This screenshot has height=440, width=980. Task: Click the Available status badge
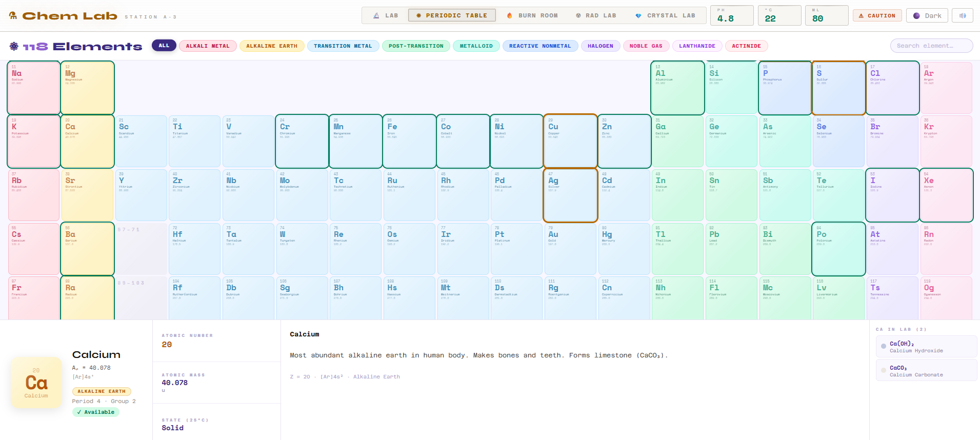coord(95,412)
